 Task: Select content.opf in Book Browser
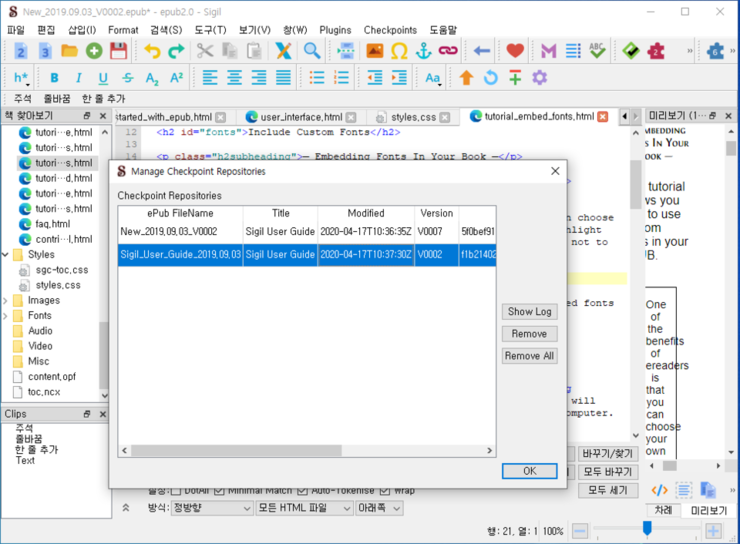[52, 377]
